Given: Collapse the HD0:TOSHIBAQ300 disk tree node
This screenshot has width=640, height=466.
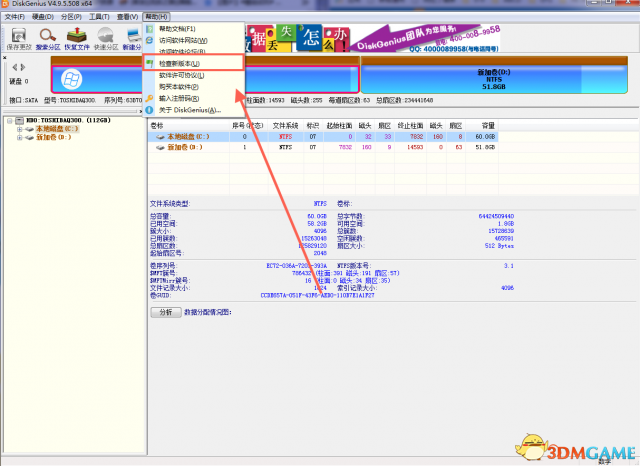Looking at the screenshot, I should pos(9,121).
